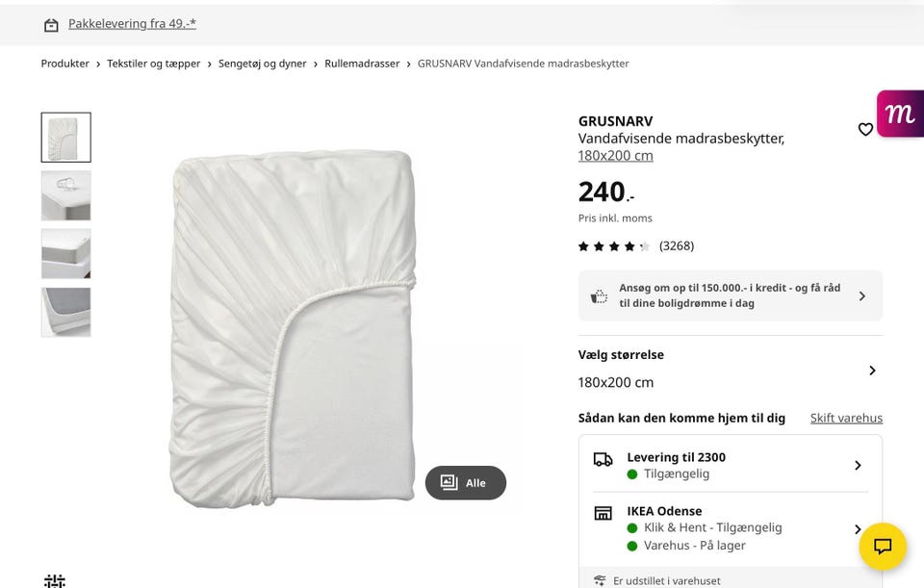Expand Levering til 2300 delivery details
The height and width of the screenshot is (588, 924).
click(x=858, y=466)
